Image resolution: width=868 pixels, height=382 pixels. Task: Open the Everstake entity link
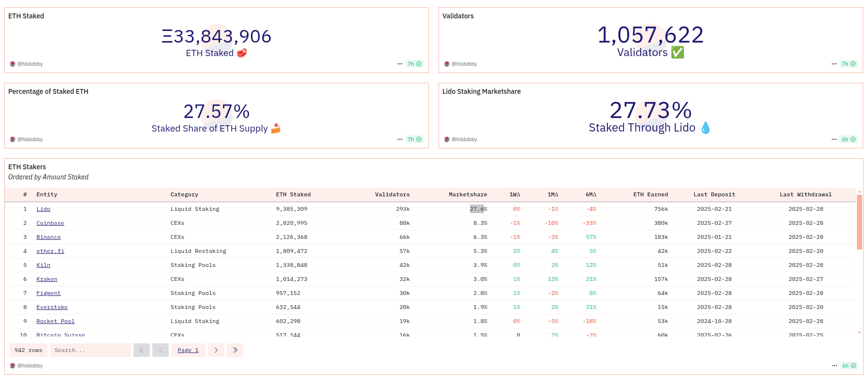pyautogui.click(x=52, y=307)
